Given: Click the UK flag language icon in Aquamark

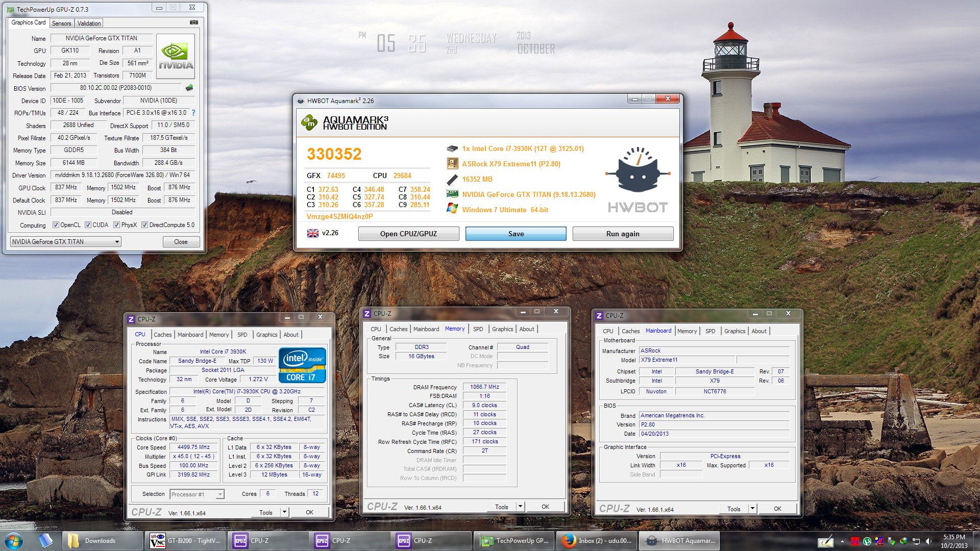Looking at the screenshot, I should click(x=312, y=233).
